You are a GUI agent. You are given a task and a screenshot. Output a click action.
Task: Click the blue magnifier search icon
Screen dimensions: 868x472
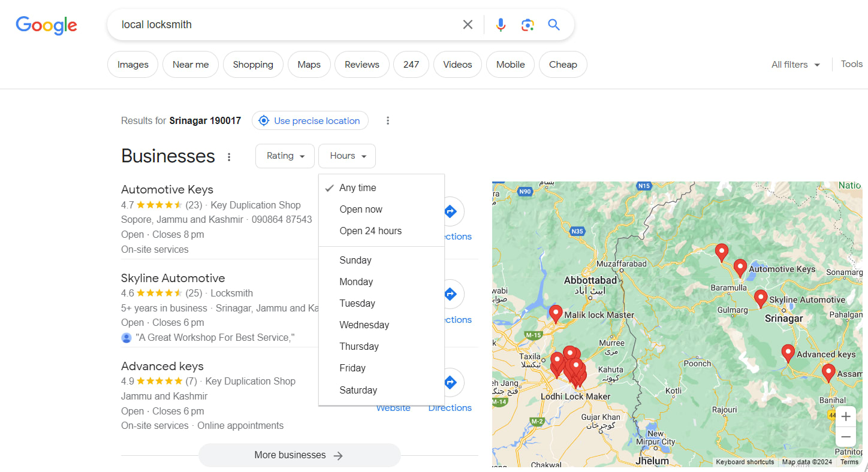point(554,25)
